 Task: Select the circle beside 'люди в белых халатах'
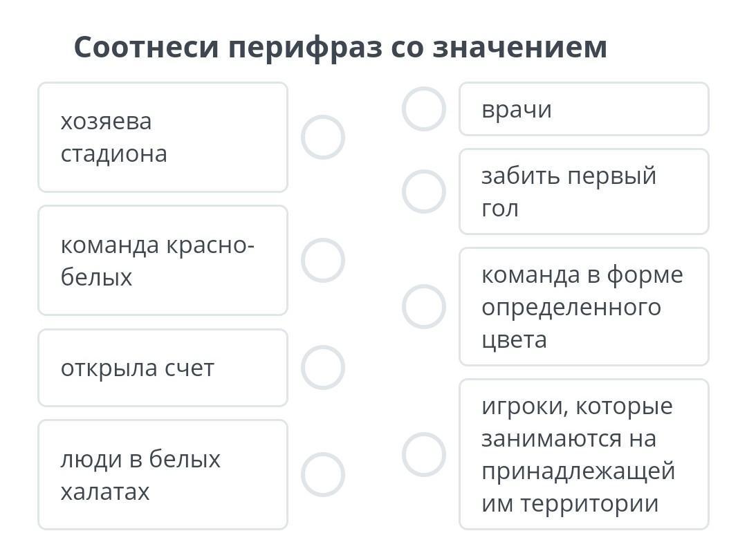coord(323,474)
